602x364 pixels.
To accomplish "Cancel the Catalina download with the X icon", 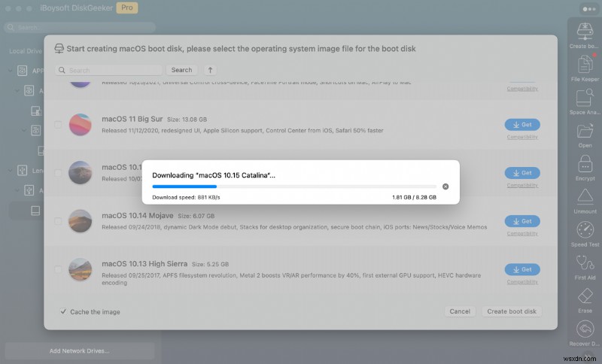I will coord(445,187).
